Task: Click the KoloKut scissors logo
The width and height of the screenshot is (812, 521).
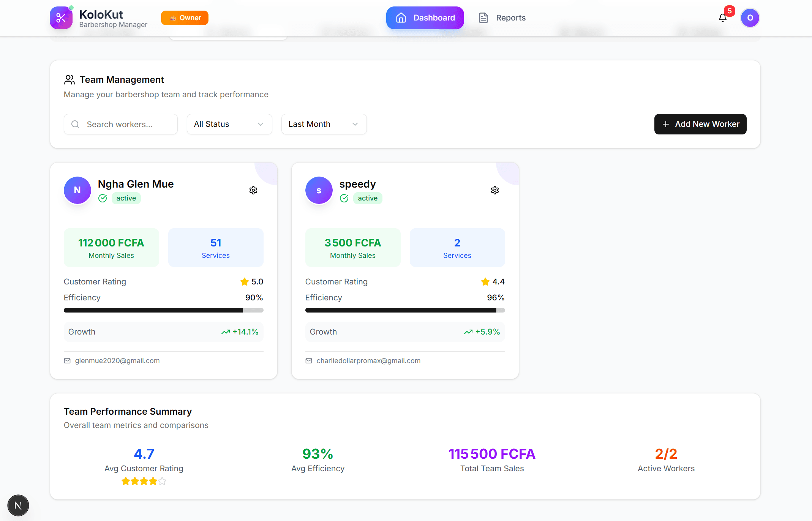Action: pos(61,18)
